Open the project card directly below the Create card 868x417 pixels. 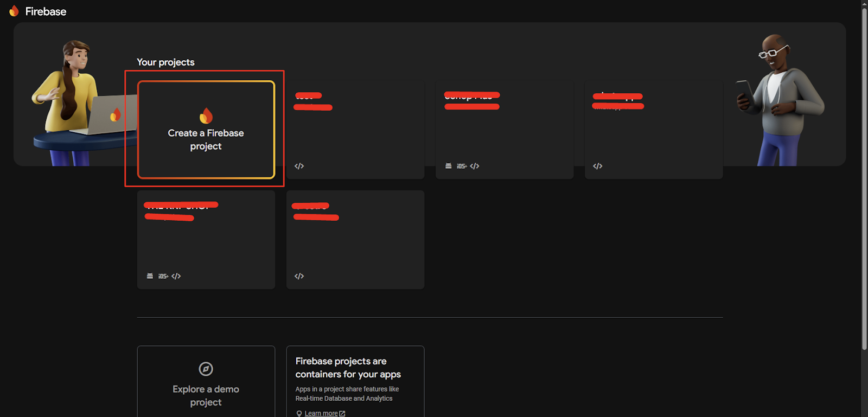tap(206, 240)
